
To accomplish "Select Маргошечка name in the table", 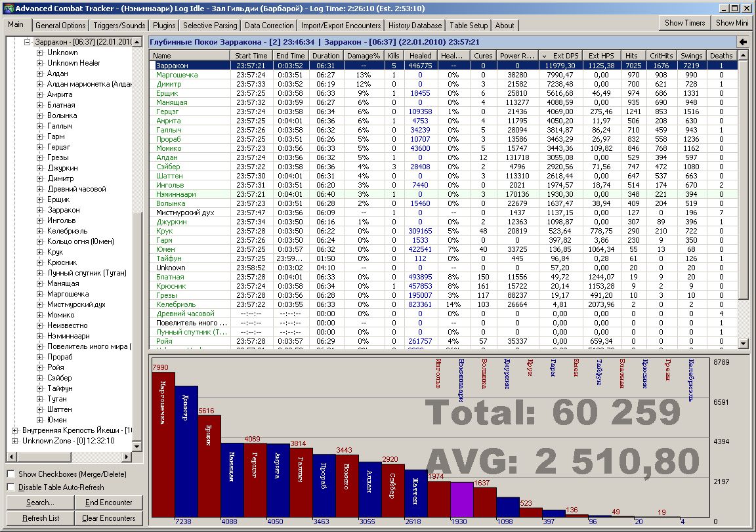I will 177,75.
